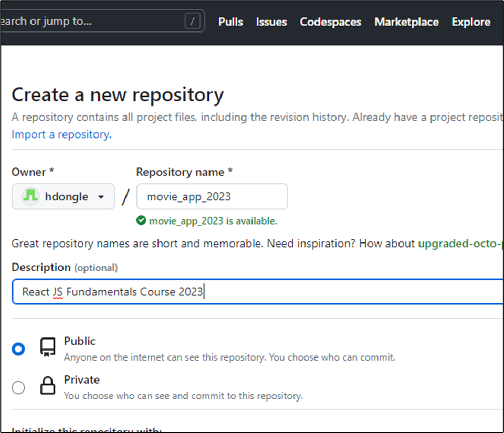504x433 pixels.
Task: Click the Description input field
Action: (x=258, y=292)
